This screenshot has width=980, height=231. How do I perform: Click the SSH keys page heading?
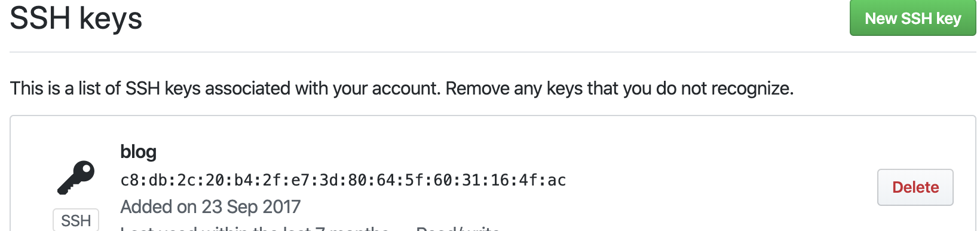pos(76,18)
